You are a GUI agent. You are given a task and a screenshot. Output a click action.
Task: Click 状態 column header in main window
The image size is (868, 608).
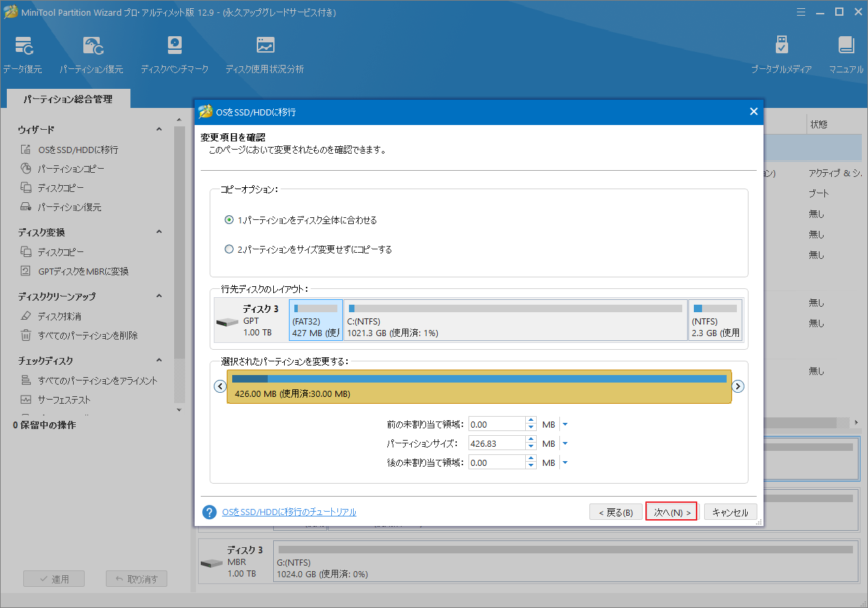pyautogui.click(x=819, y=124)
